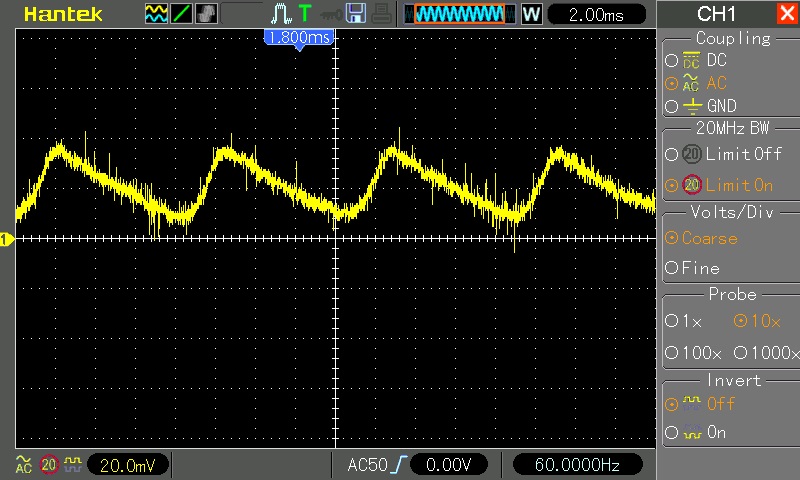Screen dimensions: 800x480
Task: Click the 2.00ms timebase readout
Action: pyautogui.click(x=596, y=15)
